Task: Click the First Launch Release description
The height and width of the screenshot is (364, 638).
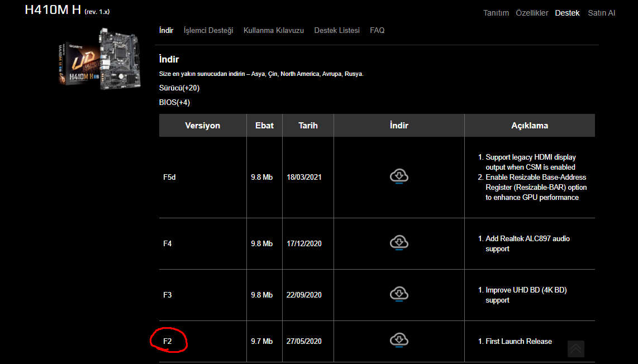Action: [x=519, y=341]
